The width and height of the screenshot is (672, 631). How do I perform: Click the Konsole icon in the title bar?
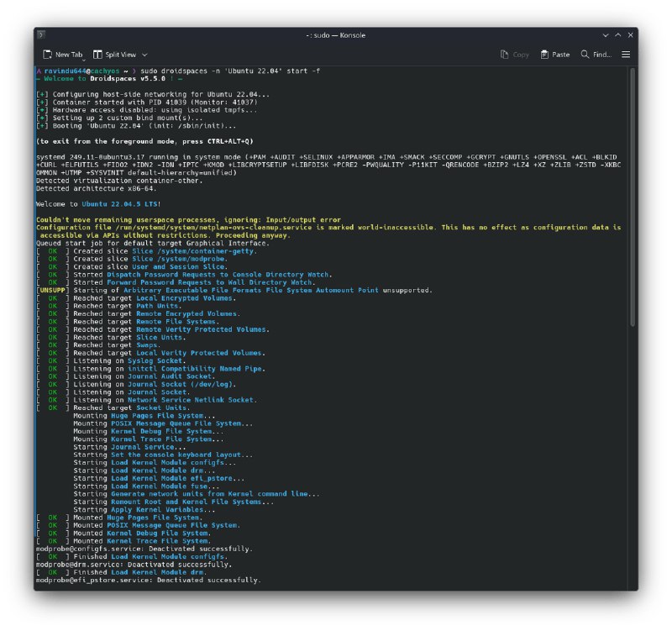point(39,35)
